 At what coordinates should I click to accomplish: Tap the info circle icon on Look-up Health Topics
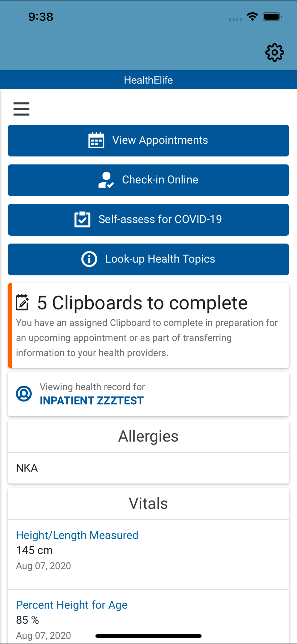point(89,259)
